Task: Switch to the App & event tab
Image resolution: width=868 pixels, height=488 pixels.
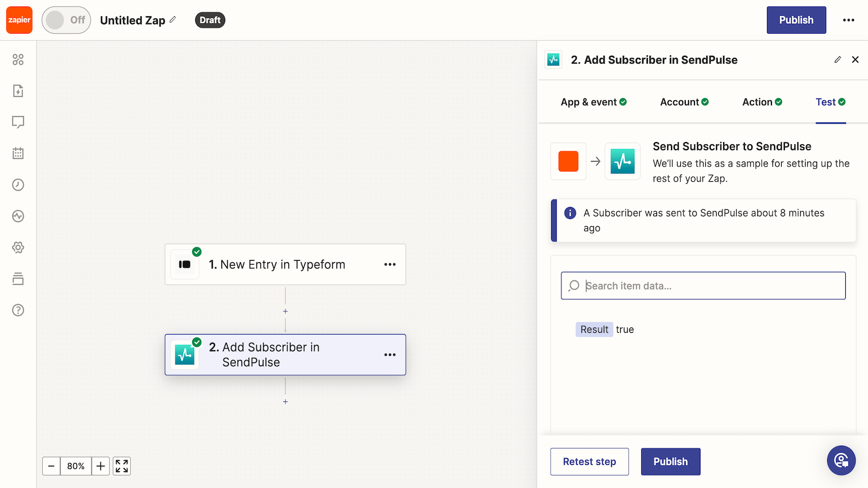Action: point(593,102)
